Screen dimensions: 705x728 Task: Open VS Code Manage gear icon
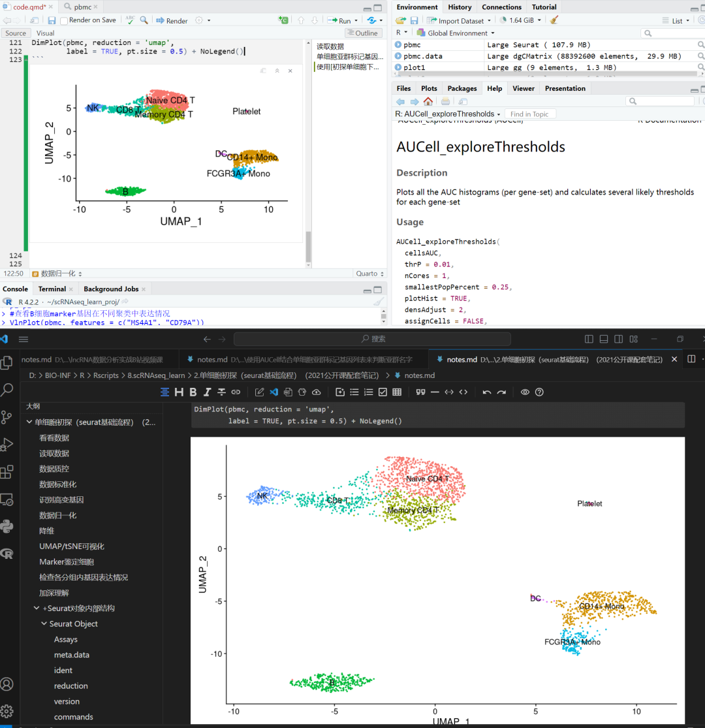(7, 711)
